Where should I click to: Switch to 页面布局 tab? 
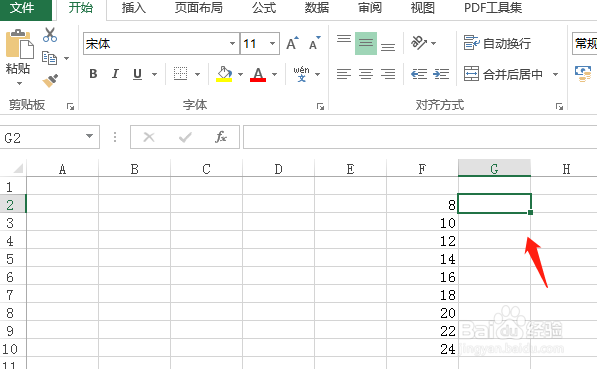pos(199,8)
